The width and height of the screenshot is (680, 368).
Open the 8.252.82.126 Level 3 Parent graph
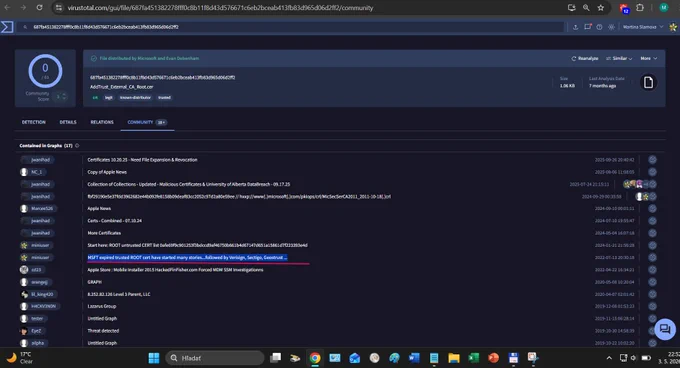(x=119, y=294)
